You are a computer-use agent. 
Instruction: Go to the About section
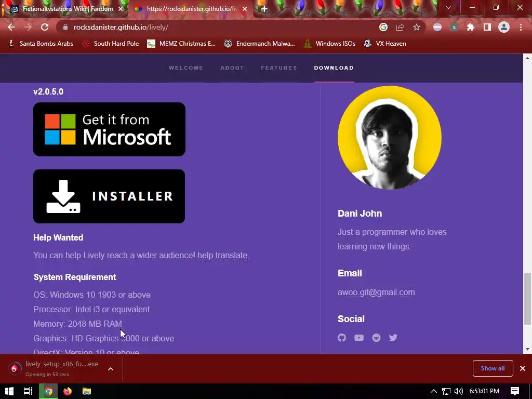click(232, 68)
